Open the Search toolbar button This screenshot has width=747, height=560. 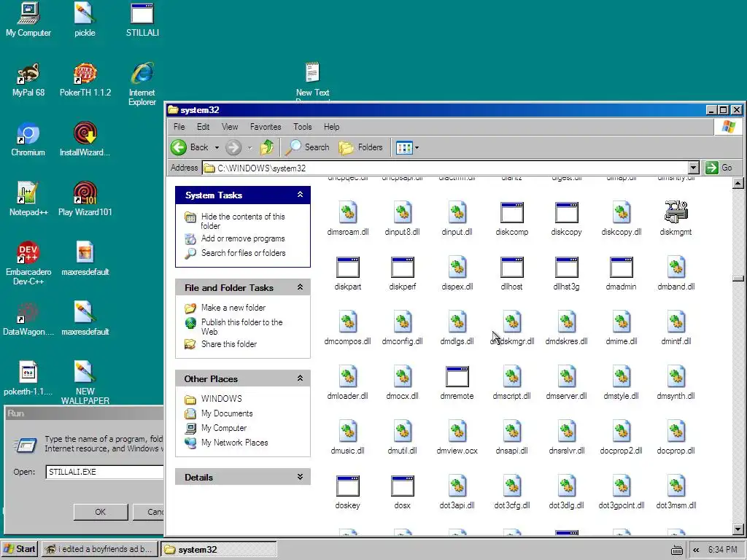coord(307,147)
